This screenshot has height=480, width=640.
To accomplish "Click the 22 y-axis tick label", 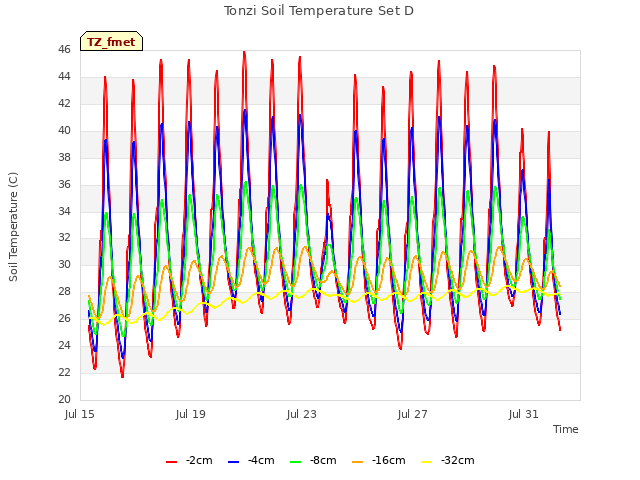I will [x=64, y=372].
